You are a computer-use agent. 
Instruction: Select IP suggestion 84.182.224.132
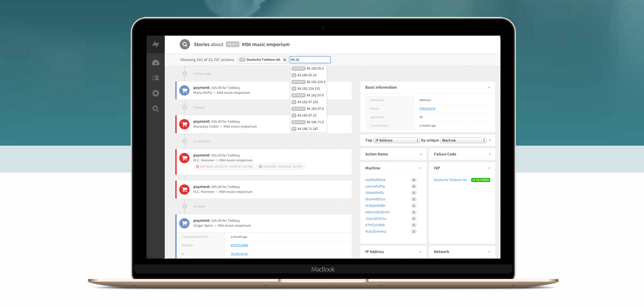pyautogui.click(x=309, y=89)
